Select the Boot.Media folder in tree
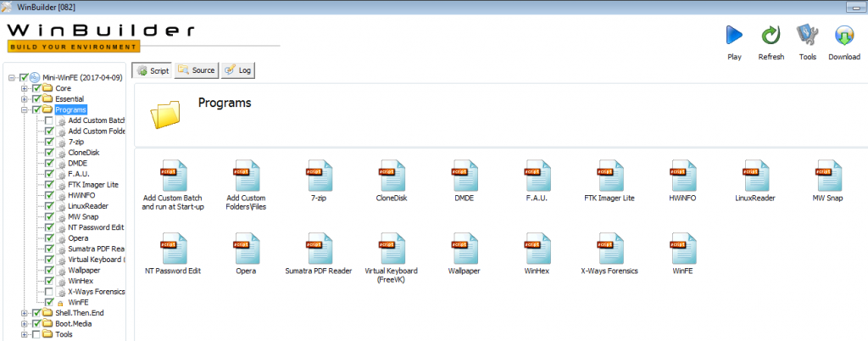The image size is (868, 341). point(75,323)
